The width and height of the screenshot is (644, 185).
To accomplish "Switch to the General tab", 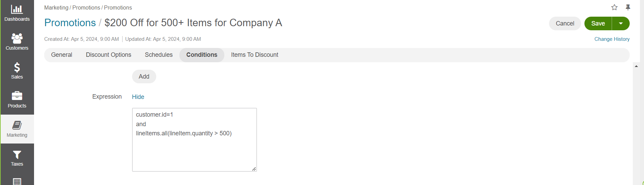I will [x=62, y=55].
